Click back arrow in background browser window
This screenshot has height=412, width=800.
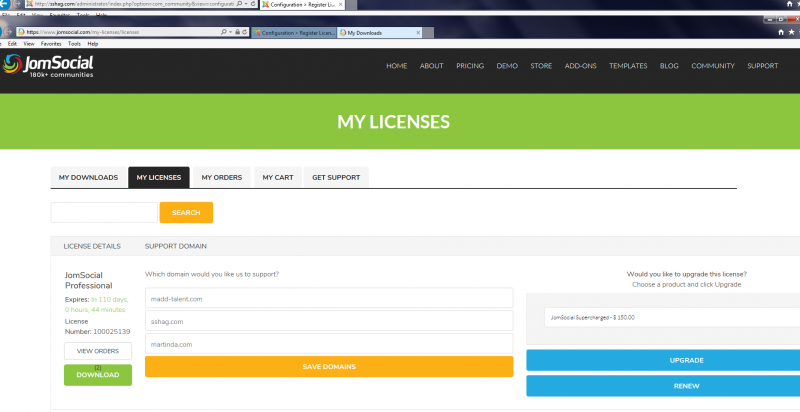5,4
